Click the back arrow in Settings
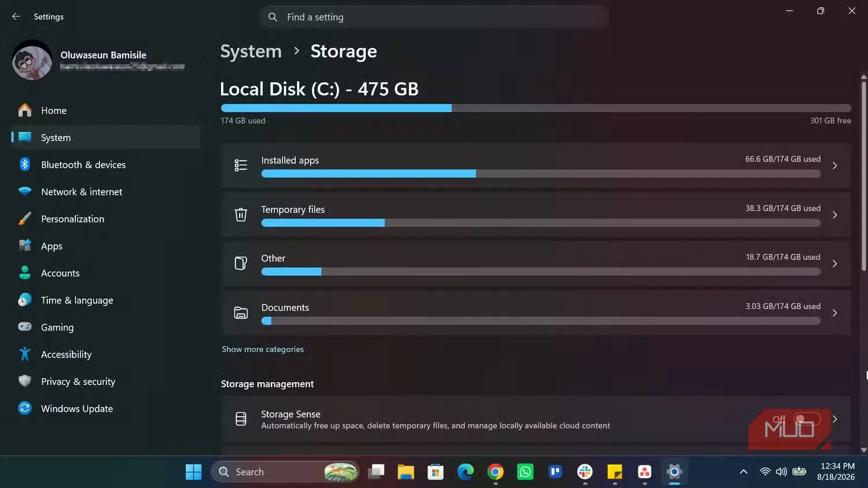The image size is (868, 488). pyautogui.click(x=16, y=17)
